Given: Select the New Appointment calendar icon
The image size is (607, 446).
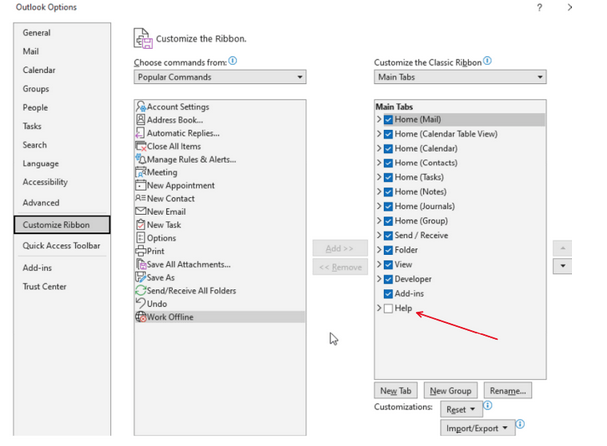Looking at the screenshot, I should 141,185.
